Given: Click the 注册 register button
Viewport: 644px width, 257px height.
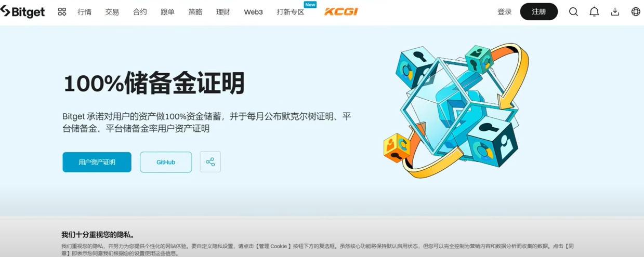Looking at the screenshot, I should 539,11.
